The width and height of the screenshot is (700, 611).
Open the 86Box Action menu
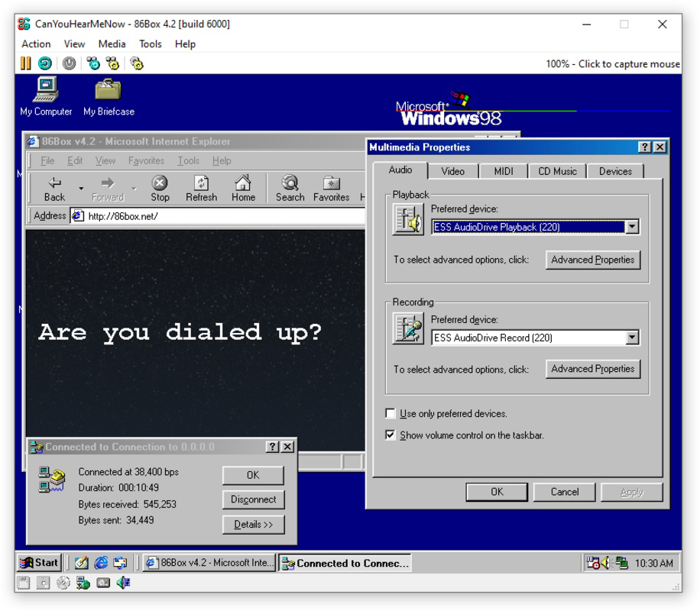(x=36, y=44)
